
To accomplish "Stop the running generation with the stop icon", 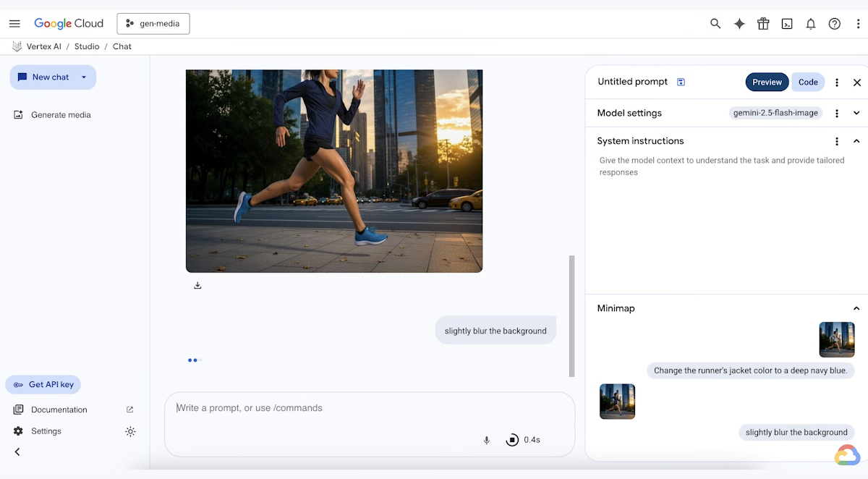I will coord(512,439).
